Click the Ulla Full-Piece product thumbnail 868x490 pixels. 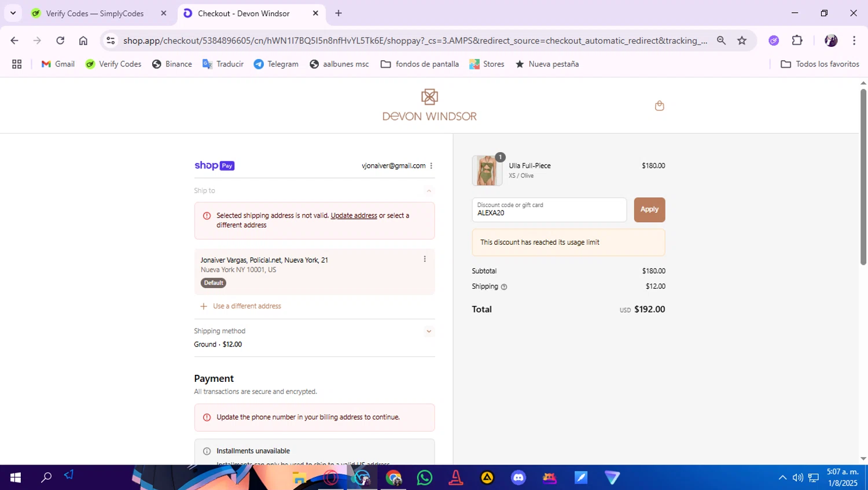coord(487,171)
